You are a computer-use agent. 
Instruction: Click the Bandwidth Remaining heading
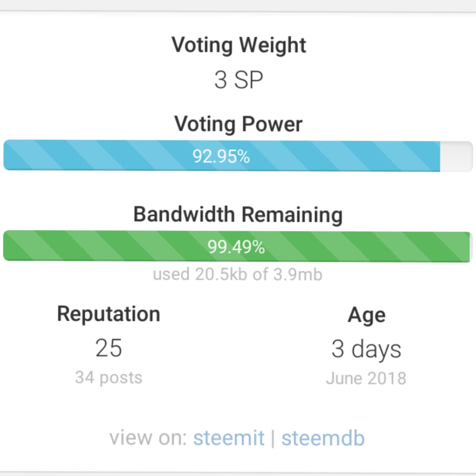238,215
